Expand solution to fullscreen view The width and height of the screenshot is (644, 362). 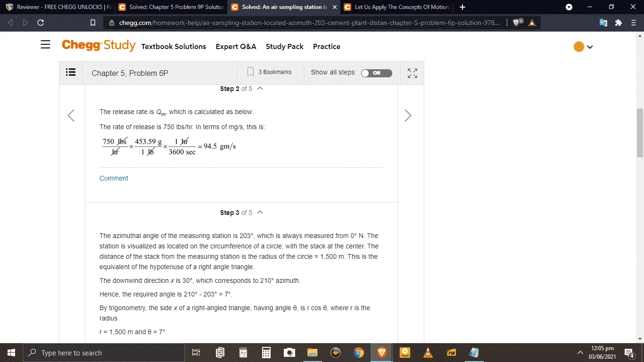(x=413, y=73)
